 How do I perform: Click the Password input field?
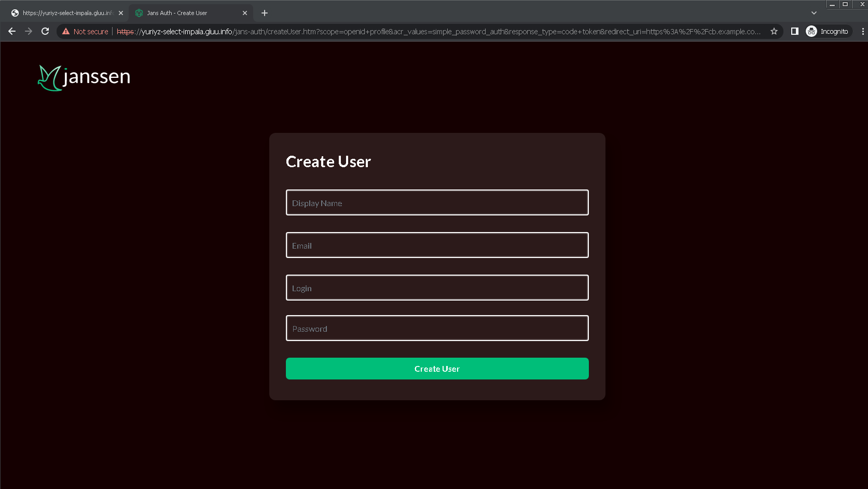point(437,328)
